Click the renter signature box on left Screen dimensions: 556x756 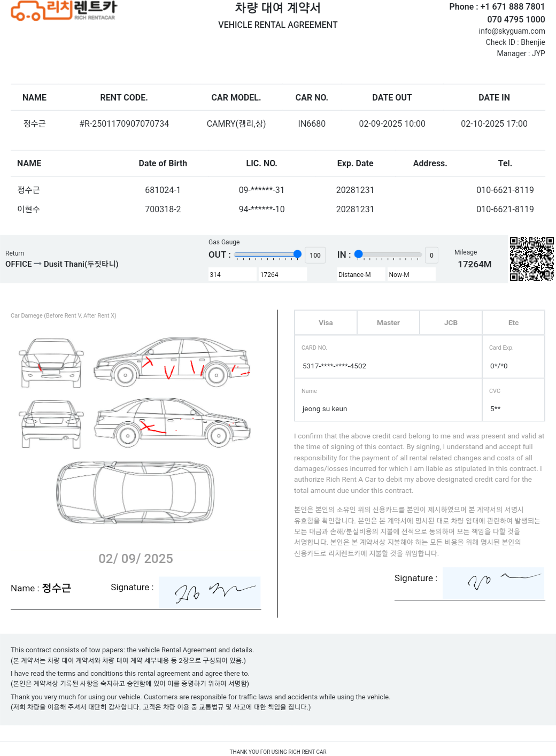tap(210, 592)
